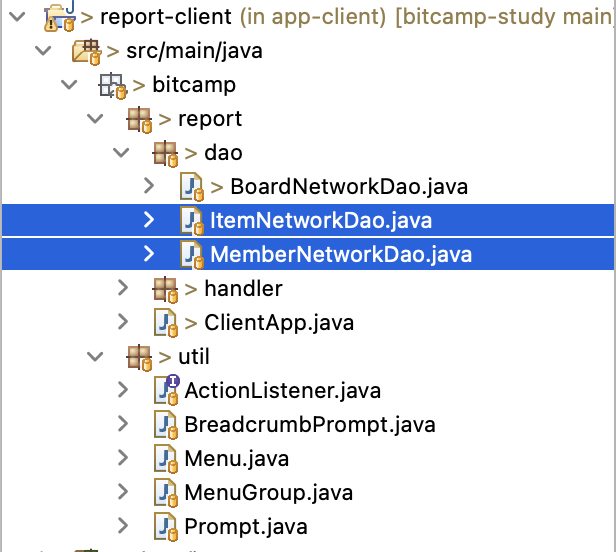Screen dimensions: 616x552
Task: Click the Menu.java file icon
Action: [165, 458]
